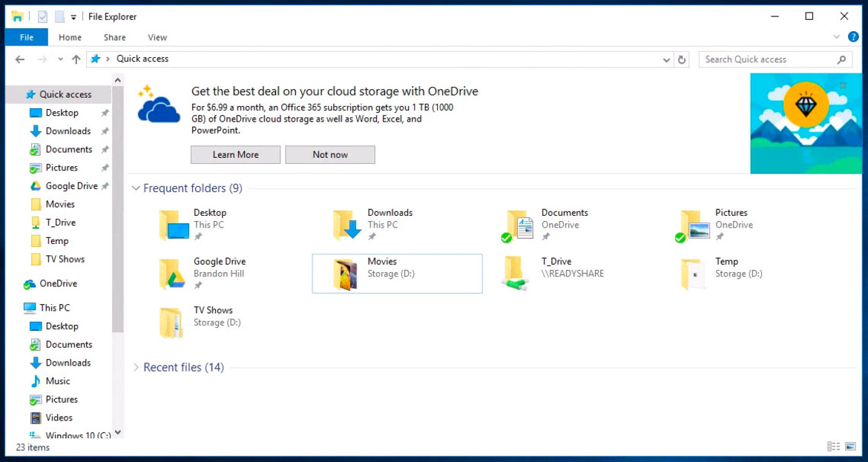
Task: Open Temp in navigation pane
Action: click(x=57, y=241)
